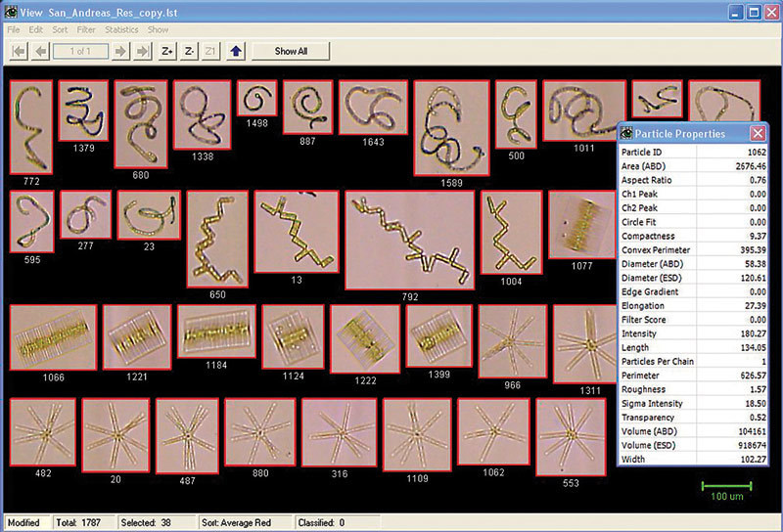Image resolution: width=783 pixels, height=532 pixels.
Task: Open the Sort menu
Action: click(61, 30)
